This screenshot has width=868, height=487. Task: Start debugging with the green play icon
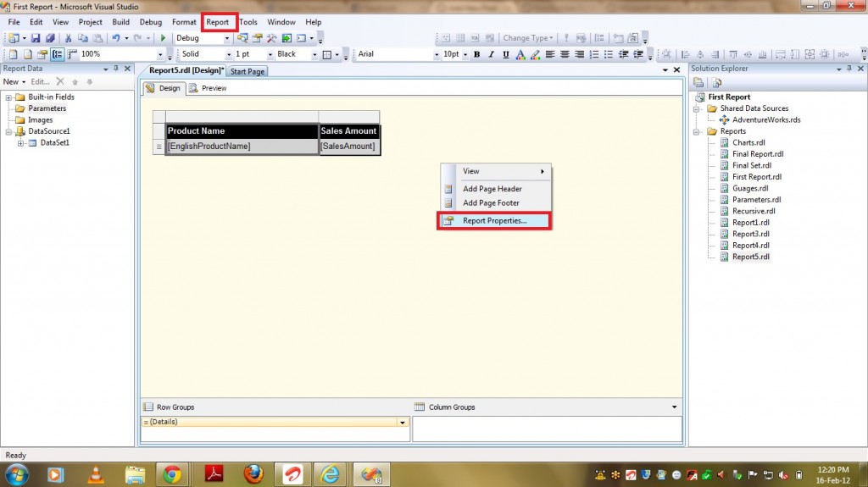point(163,38)
